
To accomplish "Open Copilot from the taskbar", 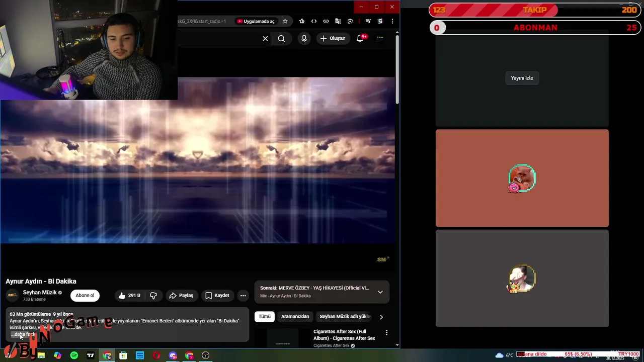I will coord(58,355).
